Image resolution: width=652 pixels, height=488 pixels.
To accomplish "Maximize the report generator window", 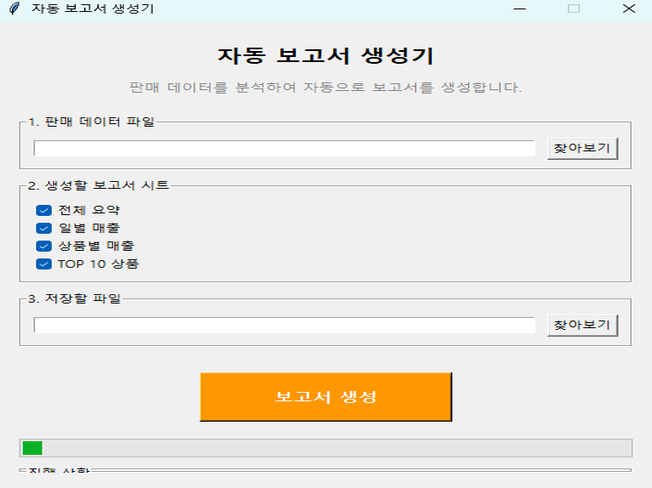I will (x=574, y=8).
